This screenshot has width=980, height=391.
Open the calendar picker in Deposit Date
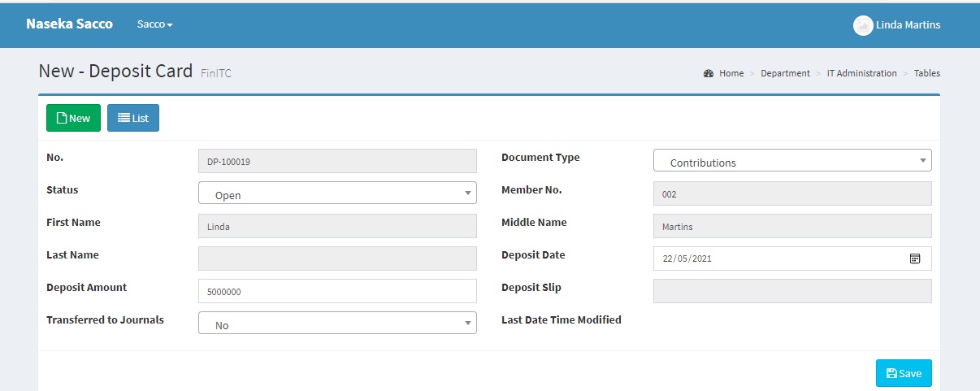click(914, 258)
